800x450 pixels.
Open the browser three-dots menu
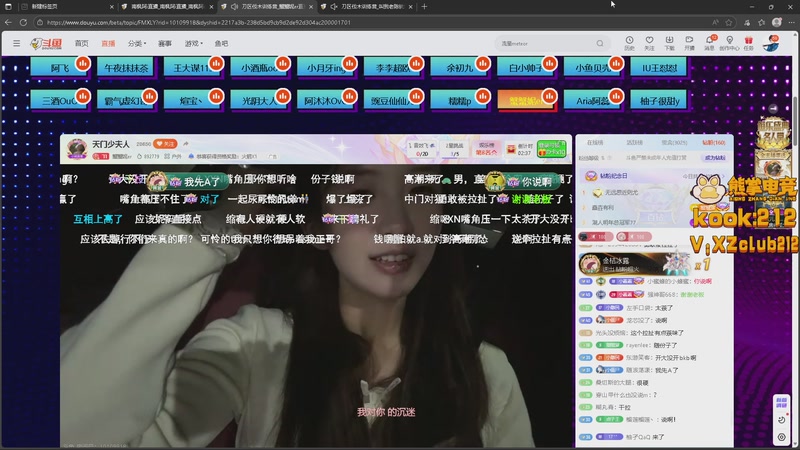point(792,22)
